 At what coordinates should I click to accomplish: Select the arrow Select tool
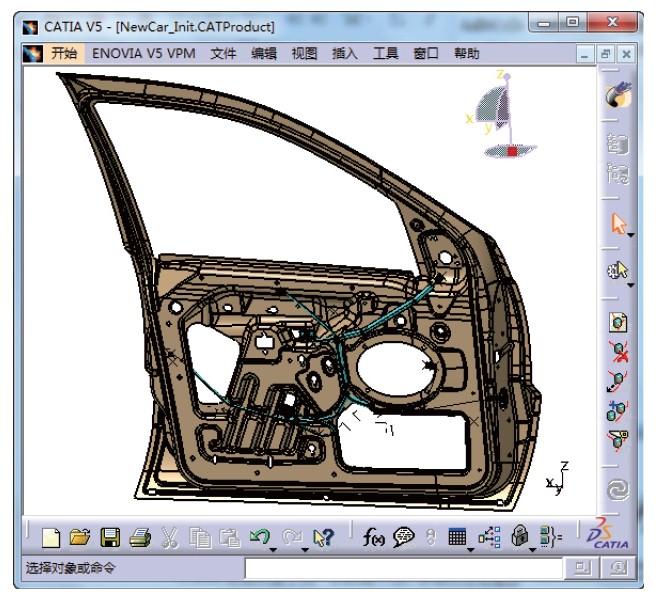(x=617, y=224)
